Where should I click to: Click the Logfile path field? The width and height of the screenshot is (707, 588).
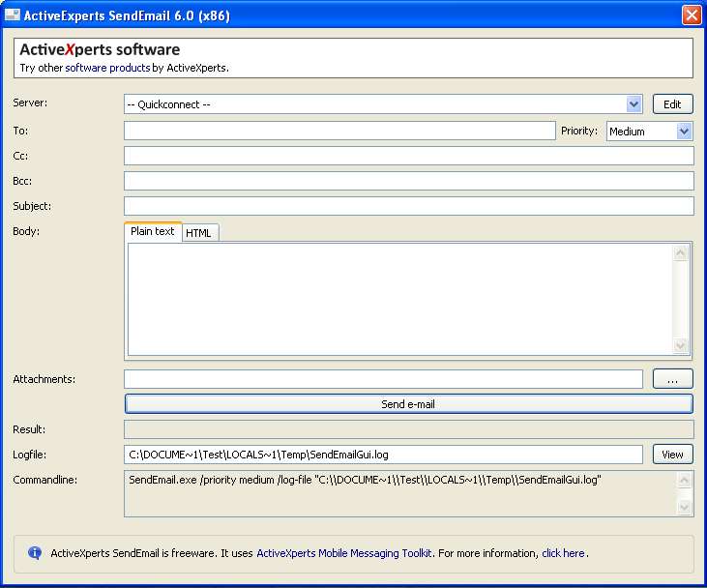(383, 455)
